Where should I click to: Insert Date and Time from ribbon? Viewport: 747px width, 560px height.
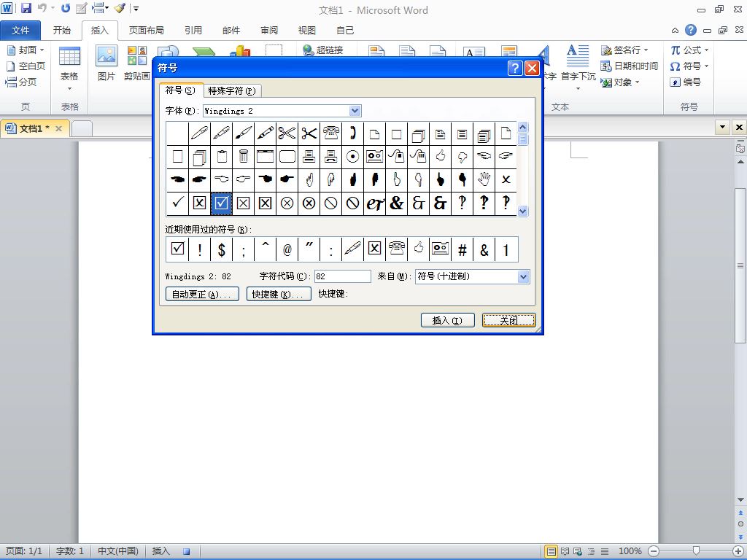630,66
